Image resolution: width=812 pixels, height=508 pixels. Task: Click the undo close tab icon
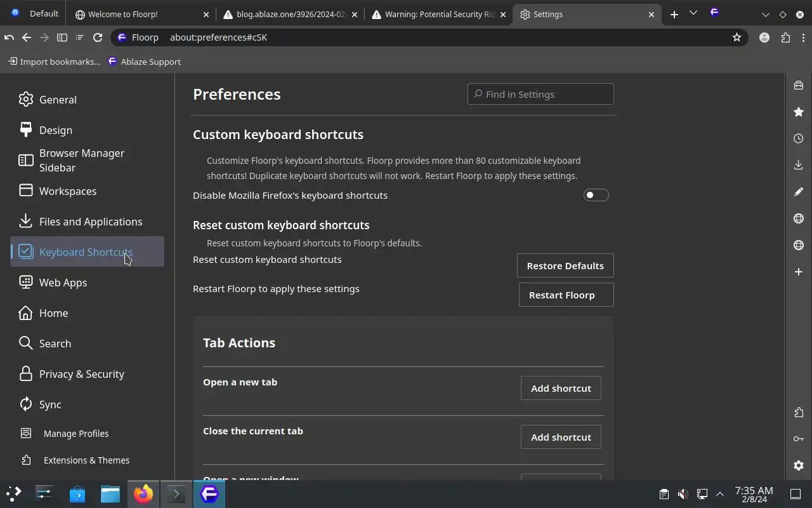click(x=9, y=37)
